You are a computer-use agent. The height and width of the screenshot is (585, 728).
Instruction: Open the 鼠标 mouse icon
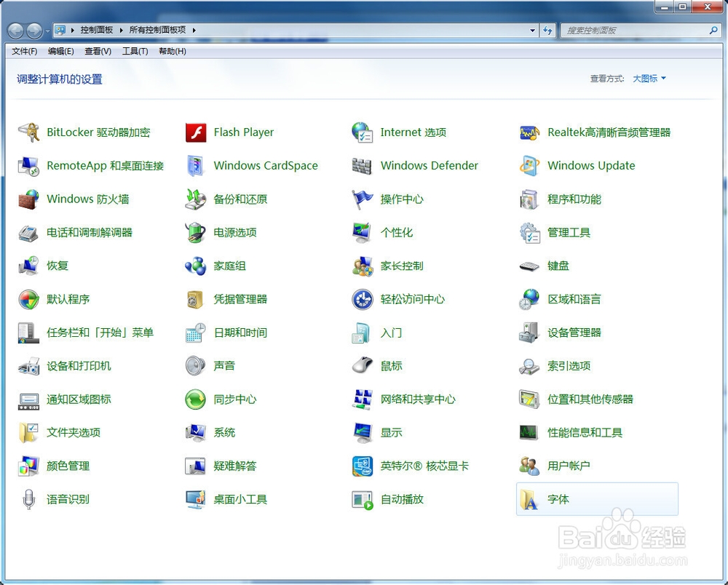(x=362, y=366)
